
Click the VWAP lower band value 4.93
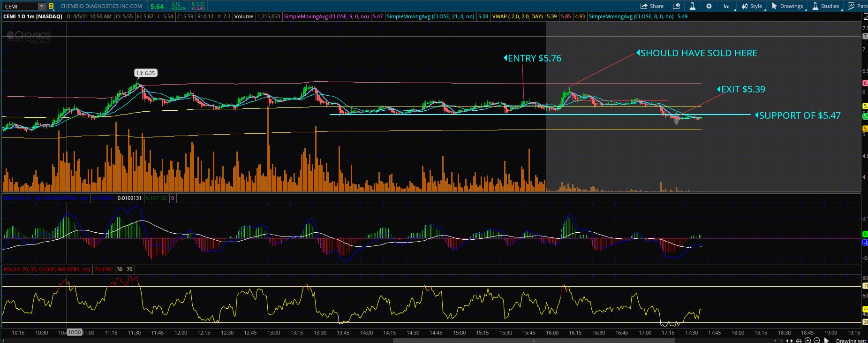pyautogui.click(x=580, y=16)
